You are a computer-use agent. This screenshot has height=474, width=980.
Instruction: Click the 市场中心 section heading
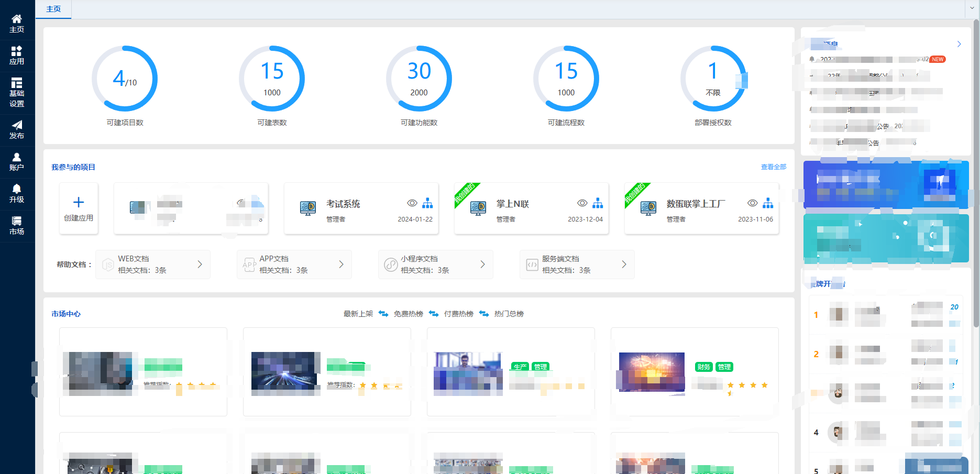(66, 314)
